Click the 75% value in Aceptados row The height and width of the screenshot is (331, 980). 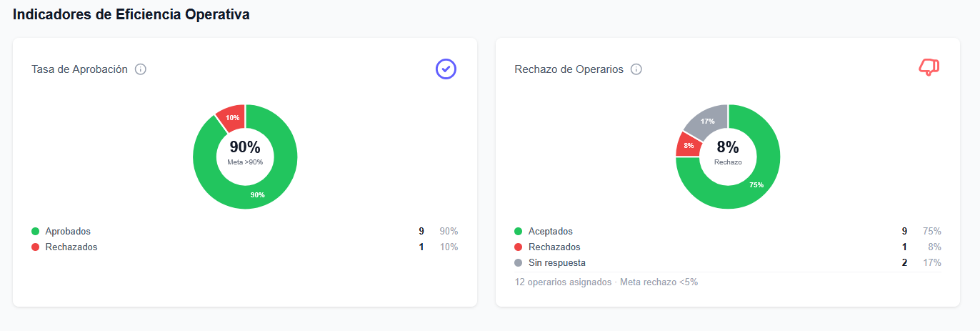pos(931,232)
